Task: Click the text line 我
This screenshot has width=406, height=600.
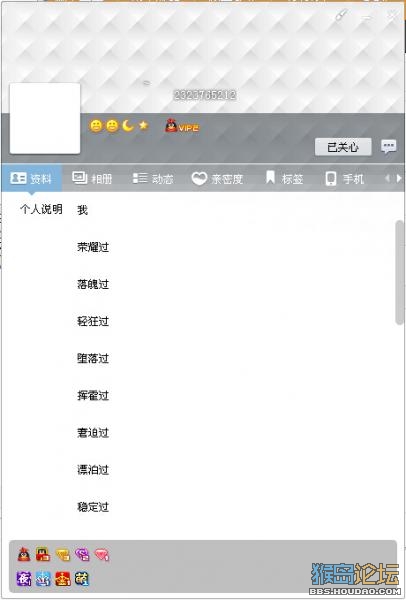Action: [x=82, y=210]
